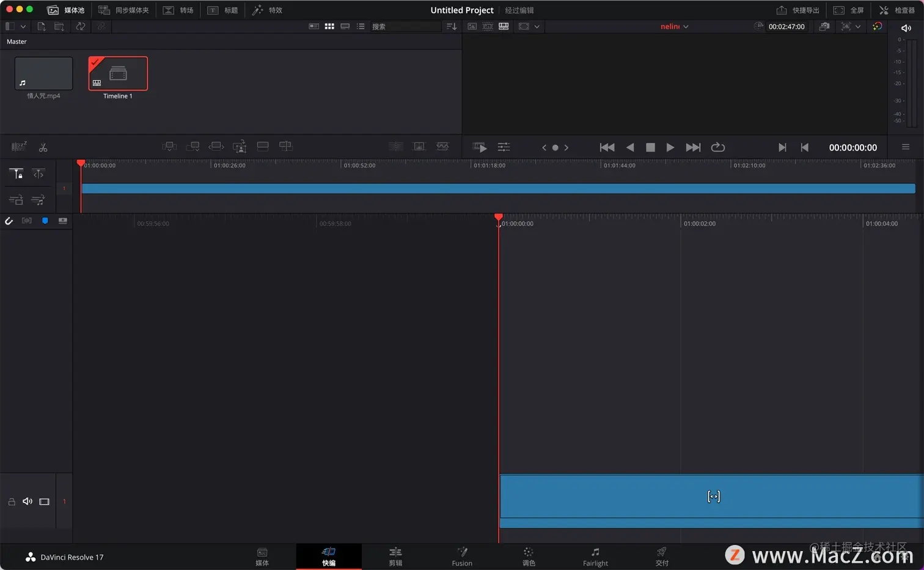
Task: Click the Timeline viewer mode icon
Action: tap(504, 26)
